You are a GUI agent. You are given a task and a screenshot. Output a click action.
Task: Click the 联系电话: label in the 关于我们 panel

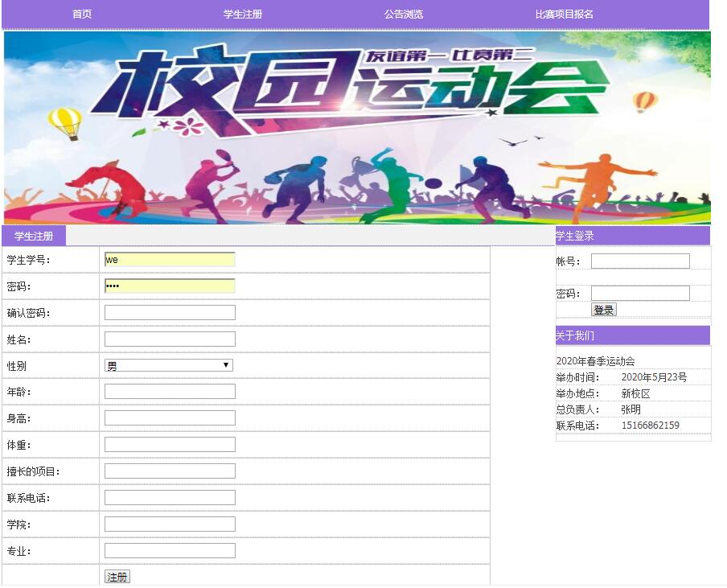(577, 426)
